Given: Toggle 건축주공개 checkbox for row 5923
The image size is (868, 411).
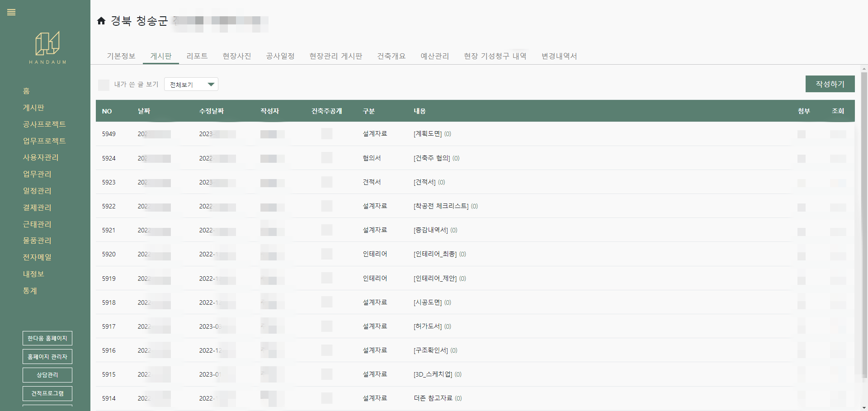Looking at the screenshot, I should (327, 182).
